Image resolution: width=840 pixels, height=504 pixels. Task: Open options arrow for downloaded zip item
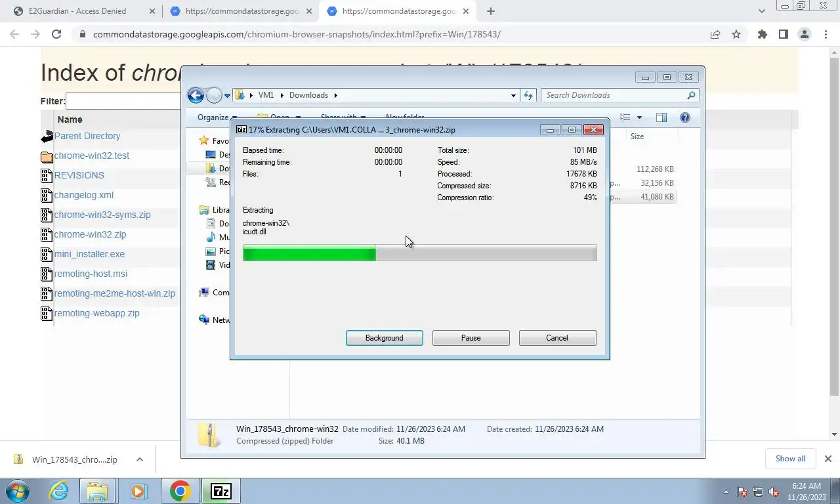pos(139,459)
